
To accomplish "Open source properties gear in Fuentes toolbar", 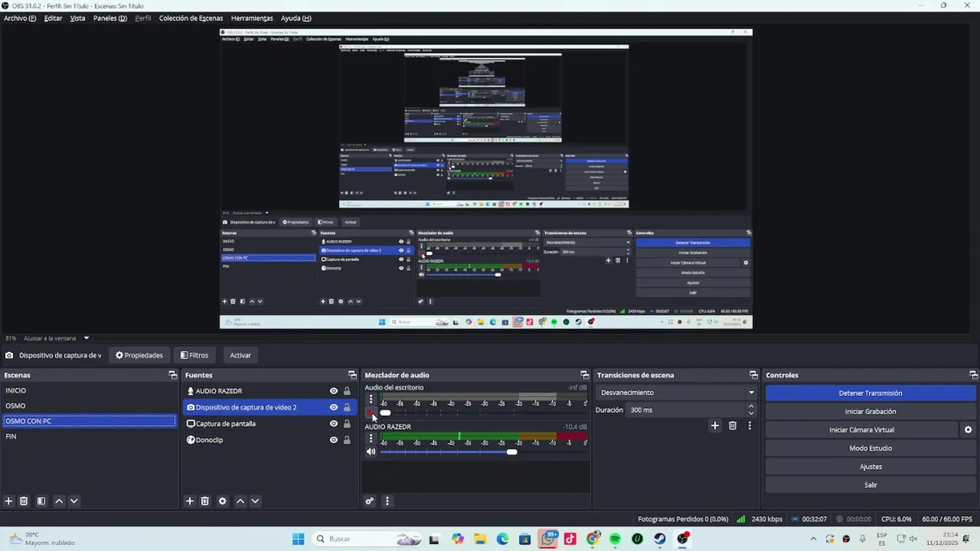I will point(223,501).
